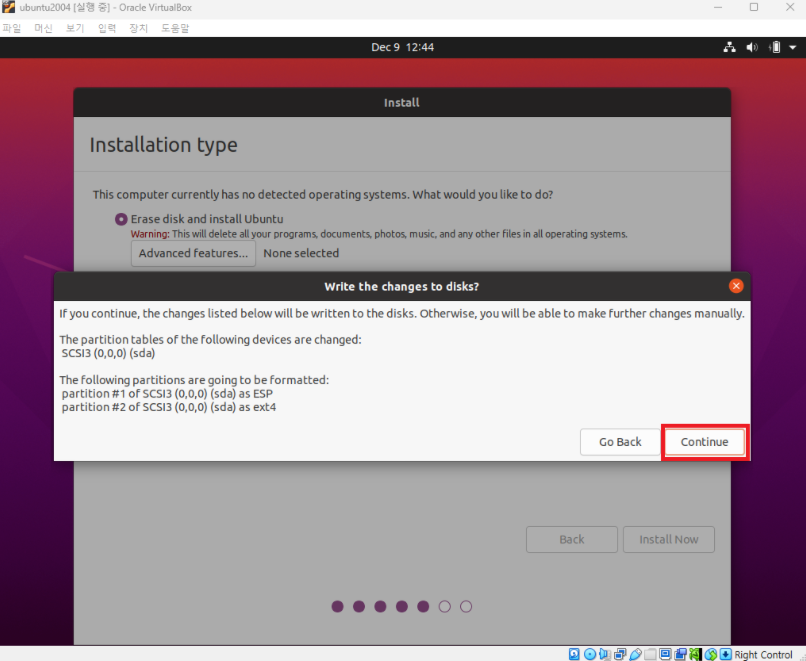Open the 보기 menu
The image size is (806, 661).
pos(75,28)
